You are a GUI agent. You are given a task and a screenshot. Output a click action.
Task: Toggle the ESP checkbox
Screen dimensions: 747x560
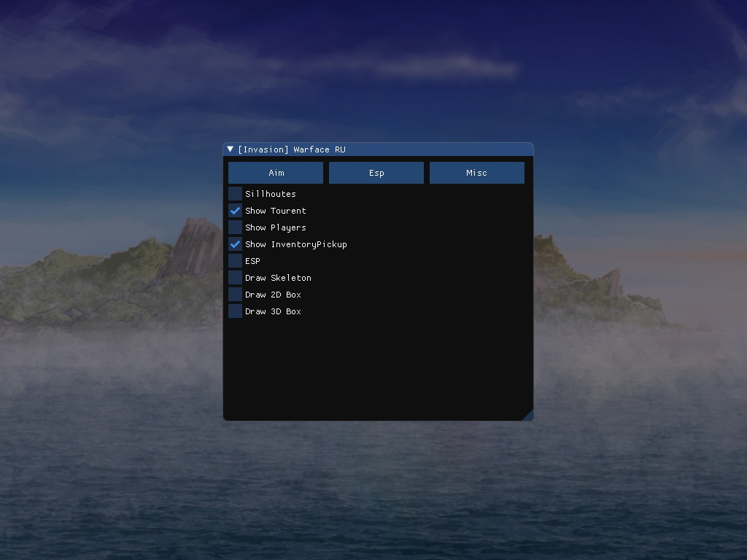(x=236, y=261)
